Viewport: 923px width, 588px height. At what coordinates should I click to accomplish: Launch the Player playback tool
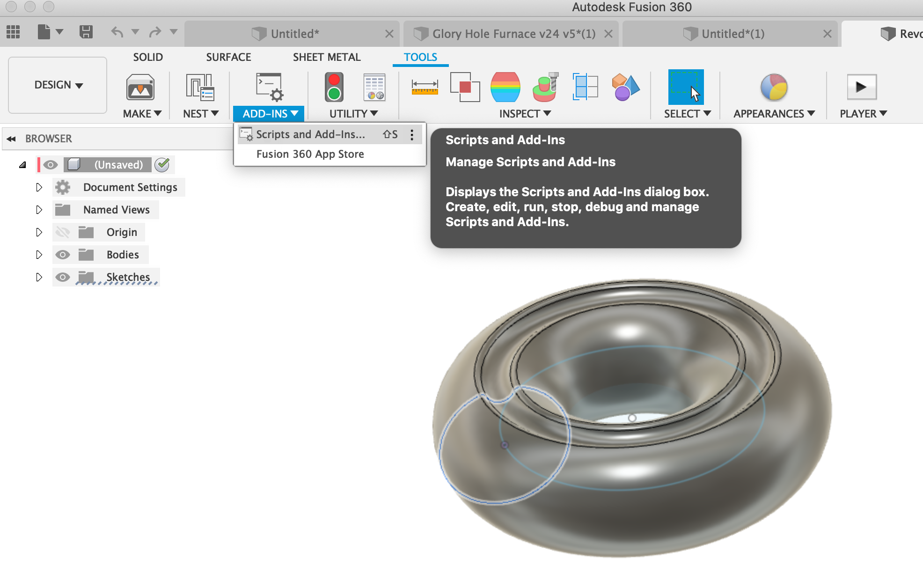(x=861, y=87)
